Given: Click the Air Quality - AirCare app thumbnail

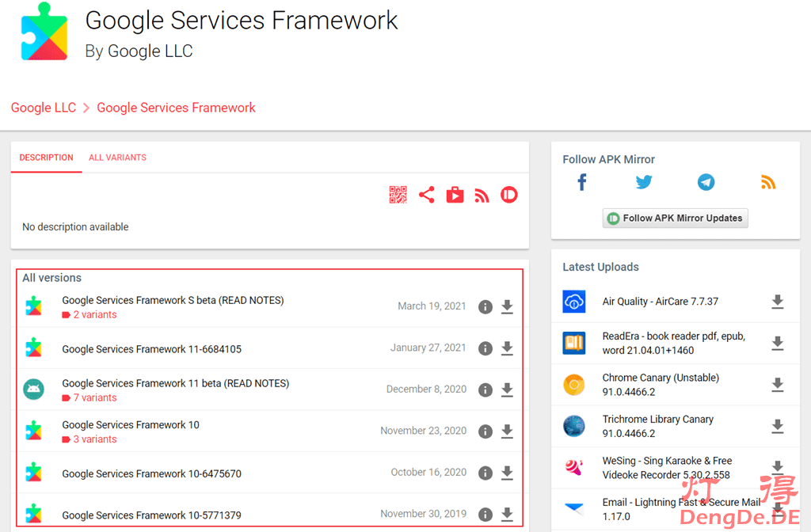Looking at the screenshot, I should tap(574, 302).
